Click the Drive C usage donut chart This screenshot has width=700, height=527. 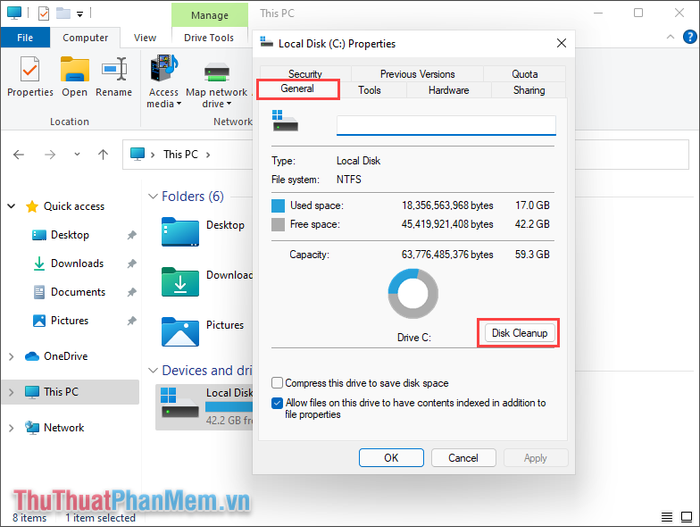point(413,293)
